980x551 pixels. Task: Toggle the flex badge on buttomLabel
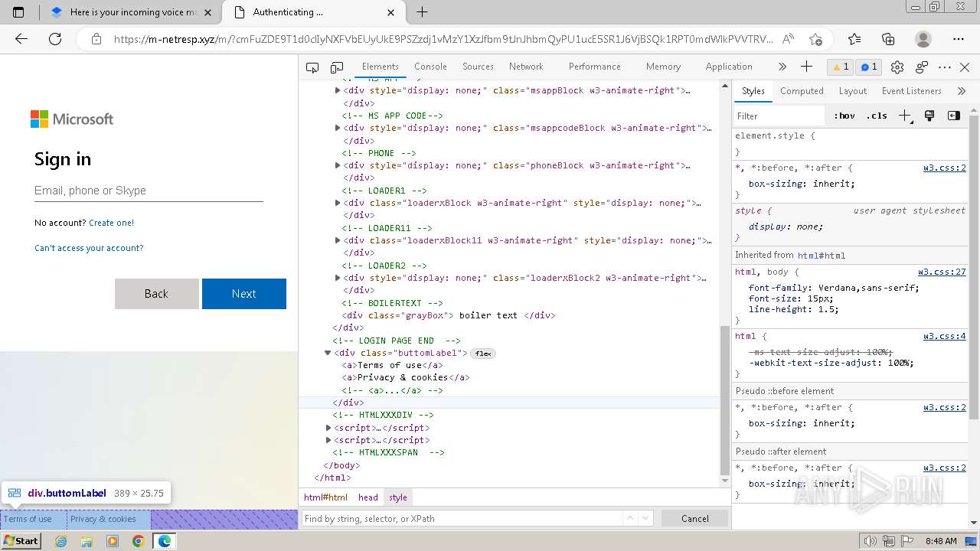(x=483, y=354)
